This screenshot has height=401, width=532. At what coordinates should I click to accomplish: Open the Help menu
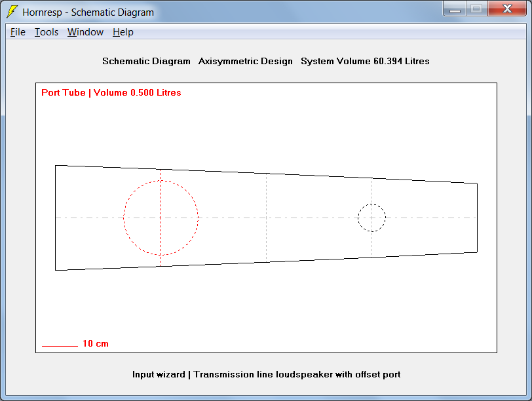pyautogui.click(x=123, y=32)
